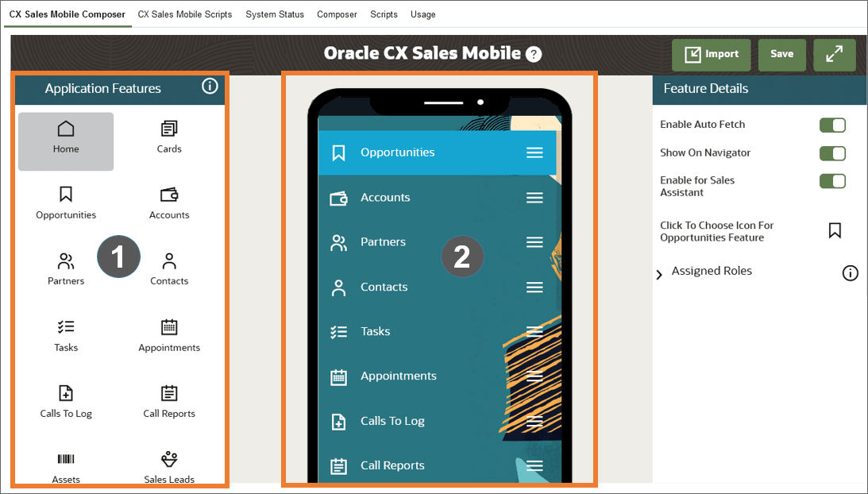Click the expand fullscreen arrows button
The width and height of the screenshot is (868, 494).
click(834, 54)
